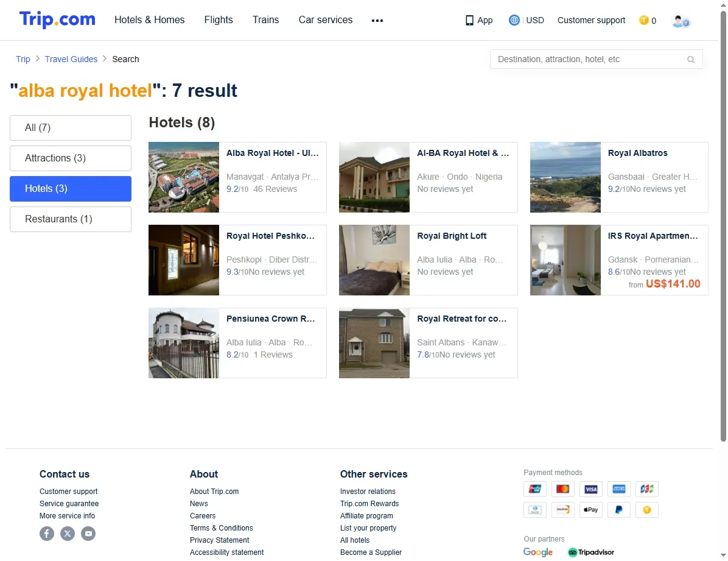The width and height of the screenshot is (728, 561).
Task: Click the destination search input field
Action: click(596, 59)
